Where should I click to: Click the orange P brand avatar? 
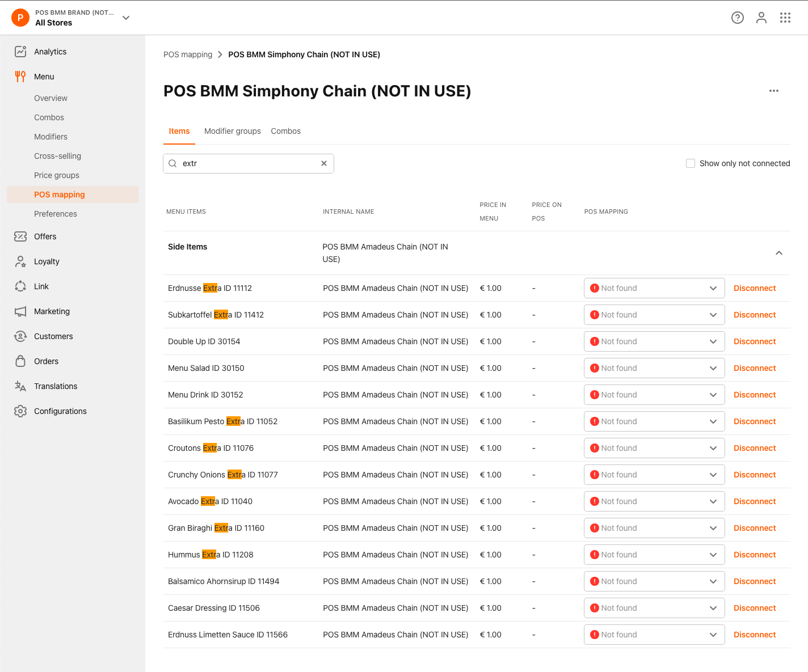[x=20, y=18]
